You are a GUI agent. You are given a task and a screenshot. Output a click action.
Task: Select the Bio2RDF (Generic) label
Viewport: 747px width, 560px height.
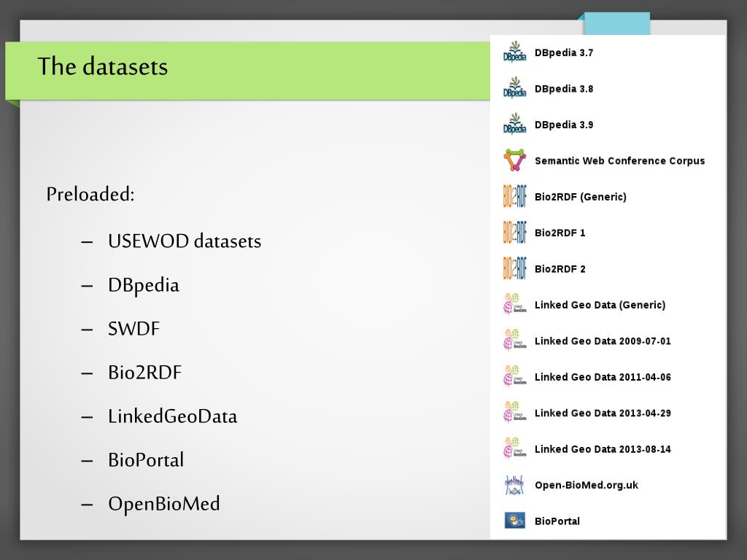coord(580,197)
